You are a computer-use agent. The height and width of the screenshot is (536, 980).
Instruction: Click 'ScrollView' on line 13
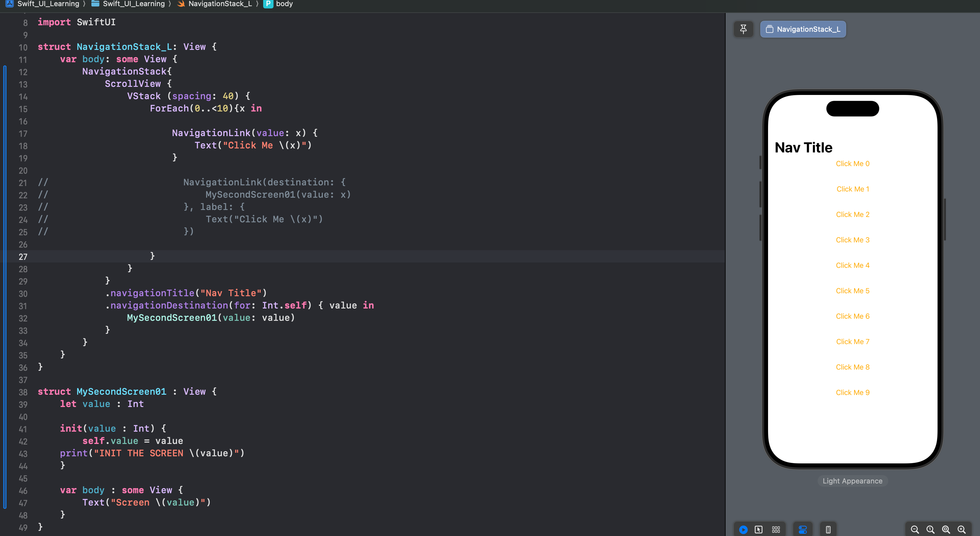(133, 84)
